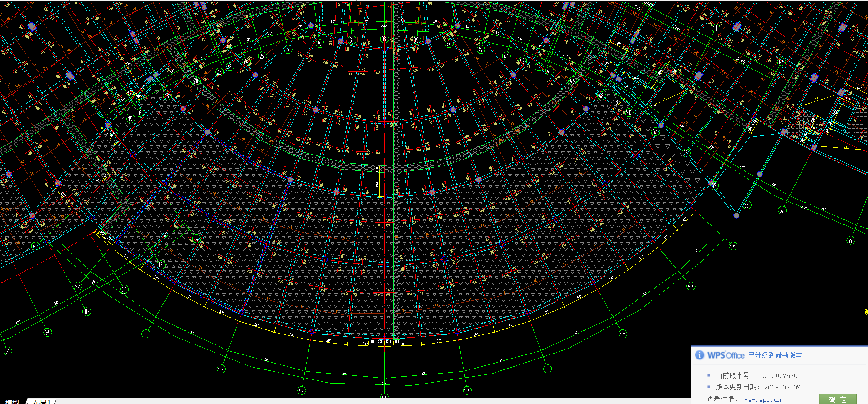Switch to the 布局1 layout tab
Screen dimensions: 868x404
pos(41,402)
